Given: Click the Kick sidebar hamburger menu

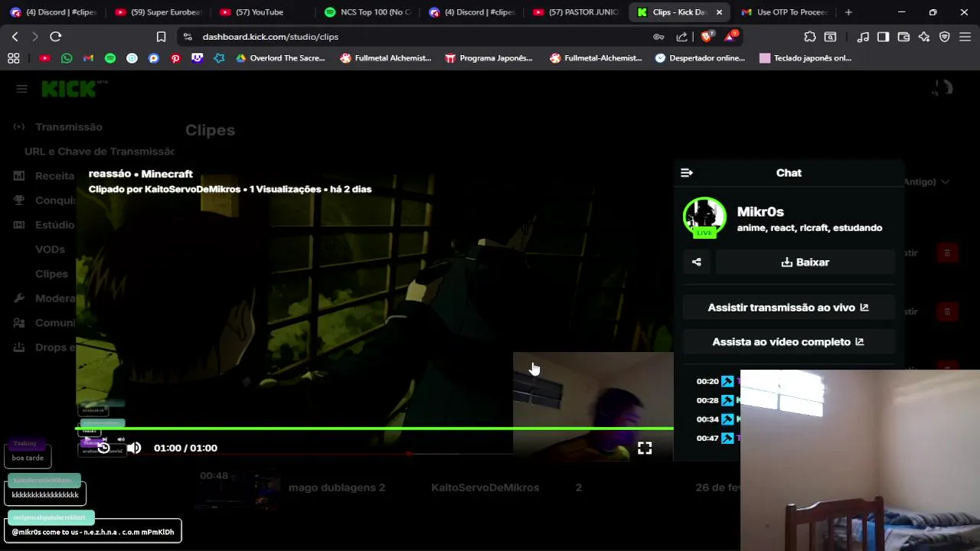Looking at the screenshot, I should click(21, 89).
